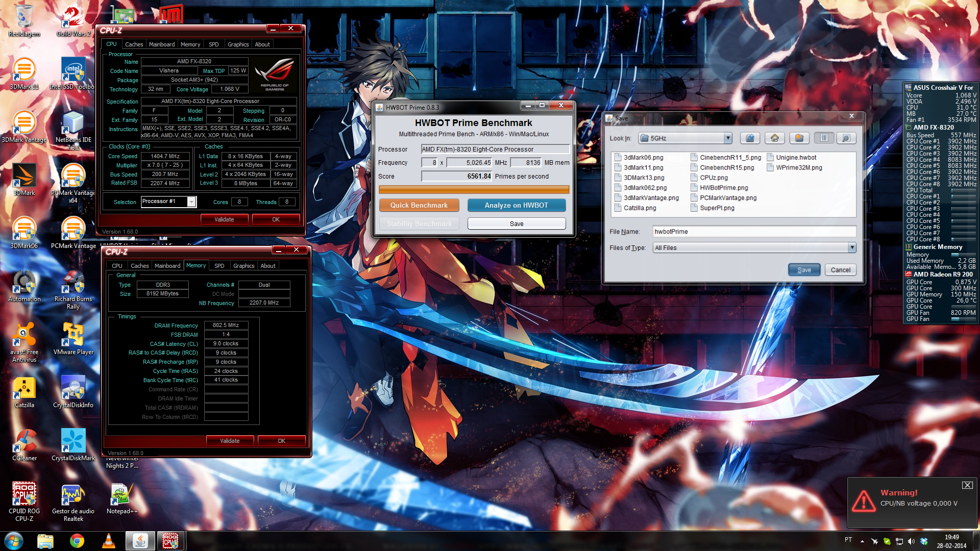Click Save button in the Save dialog

point(804,270)
